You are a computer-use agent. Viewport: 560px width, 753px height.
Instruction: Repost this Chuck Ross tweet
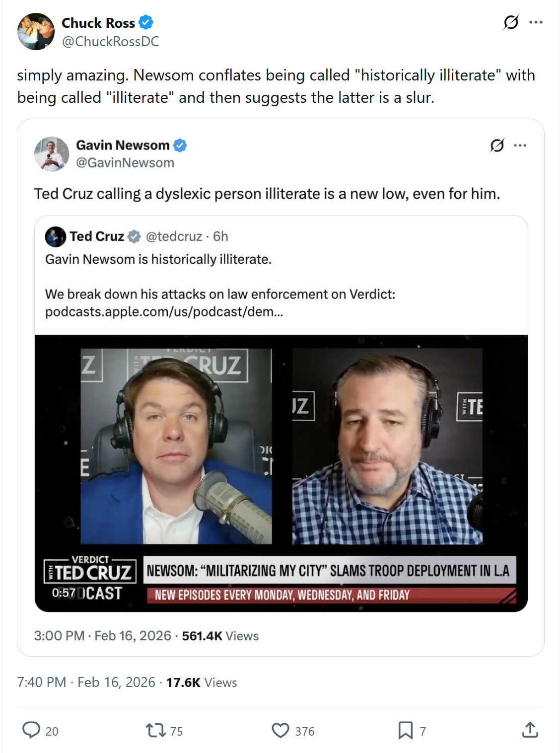[x=155, y=730]
